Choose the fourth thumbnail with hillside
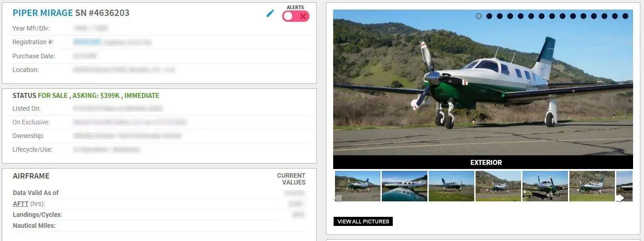644x241 pixels. click(498, 186)
